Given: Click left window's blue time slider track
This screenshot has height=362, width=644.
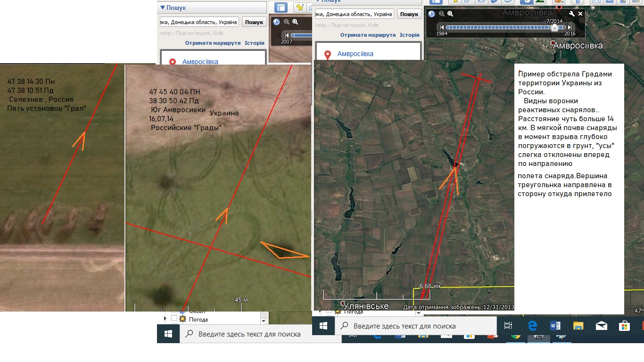Looking at the screenshot, I should point(302,35).
